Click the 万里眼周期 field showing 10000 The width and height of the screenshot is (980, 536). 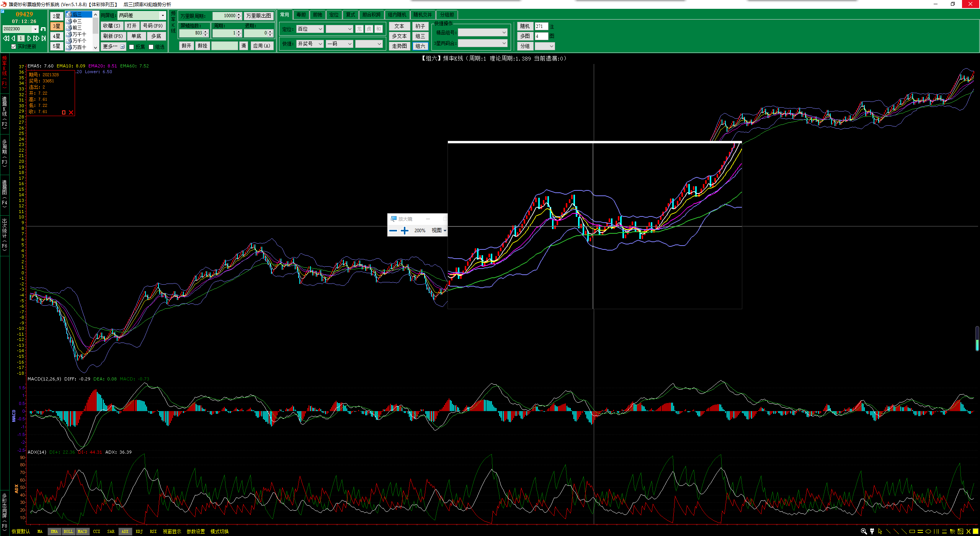point(227,16)
